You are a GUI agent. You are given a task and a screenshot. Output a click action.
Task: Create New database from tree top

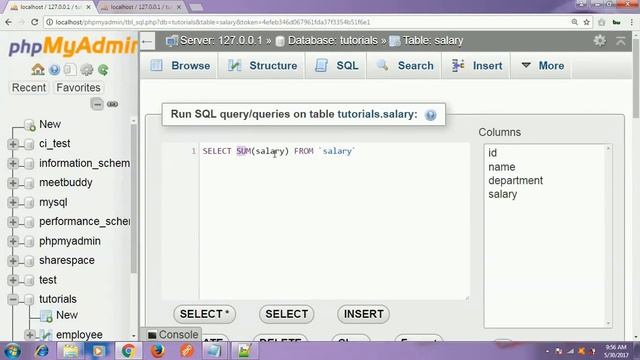click(x=50, y=124)
